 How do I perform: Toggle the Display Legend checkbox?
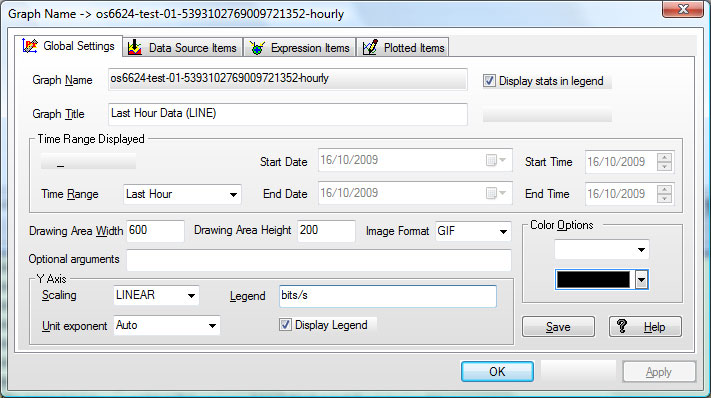pyautogui.click(x=285, y=325)
